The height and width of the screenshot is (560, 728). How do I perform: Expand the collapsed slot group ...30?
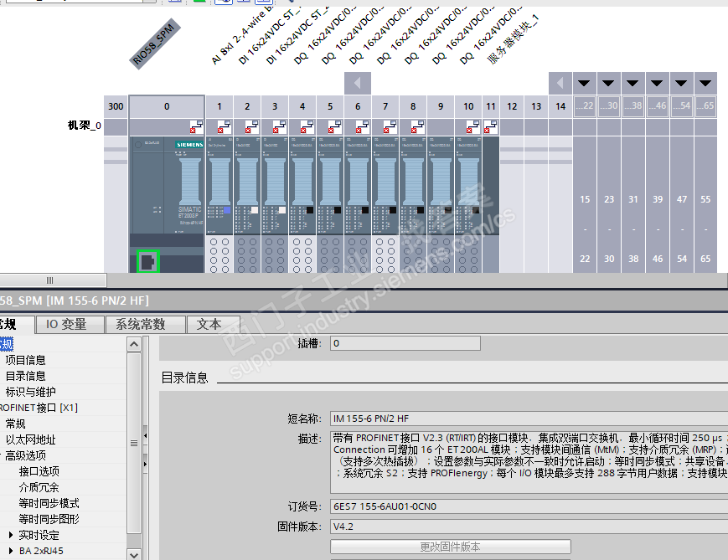(x=608, y=83)
